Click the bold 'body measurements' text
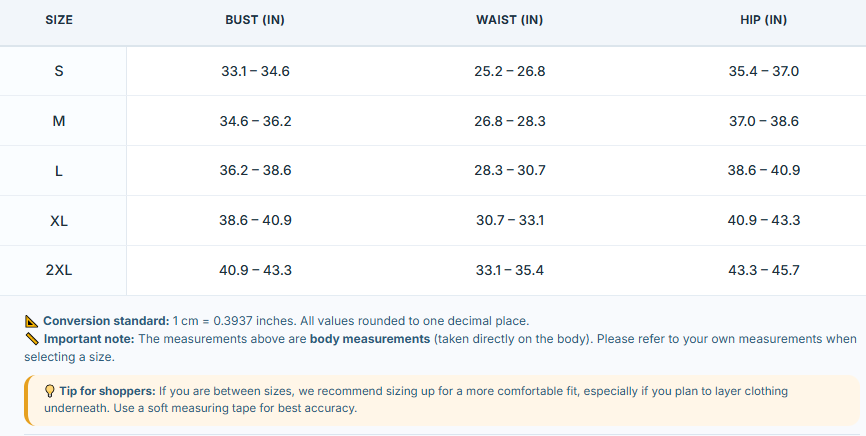Viewport: 866px width, 436px height. pos(370,339)
